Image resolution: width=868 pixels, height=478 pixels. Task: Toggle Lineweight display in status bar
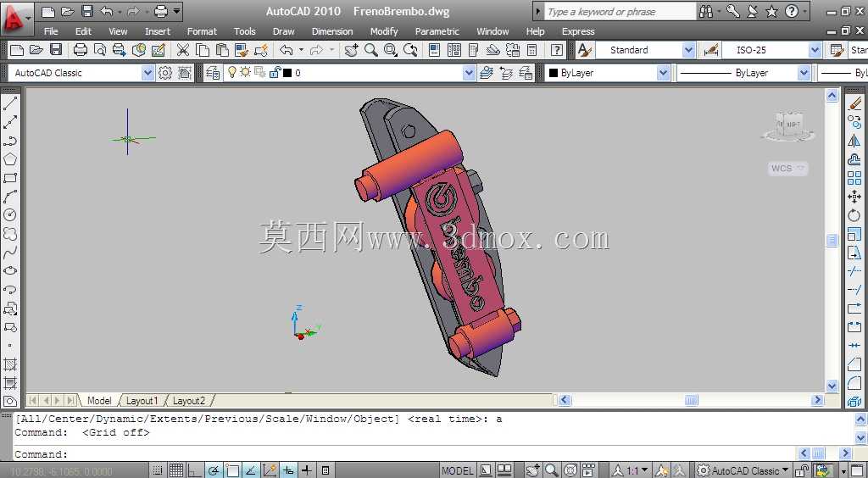pyautogui.click(x=307, y=471)
